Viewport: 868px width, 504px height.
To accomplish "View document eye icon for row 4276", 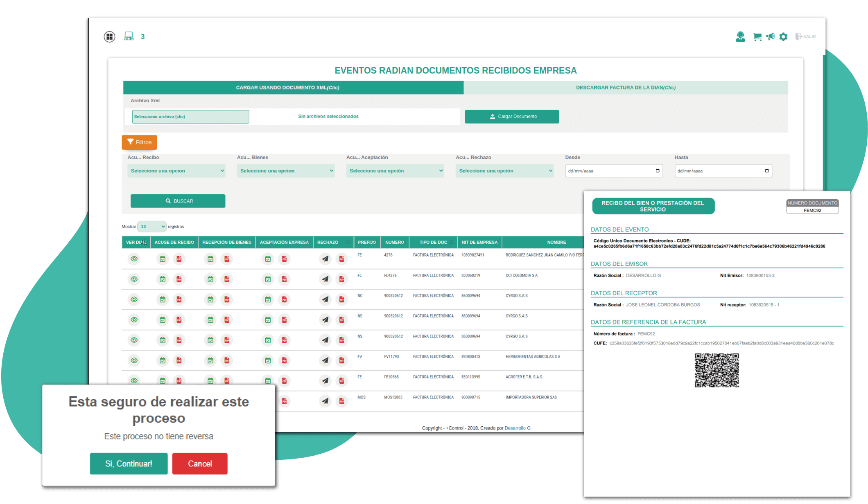I will (134, 259).
